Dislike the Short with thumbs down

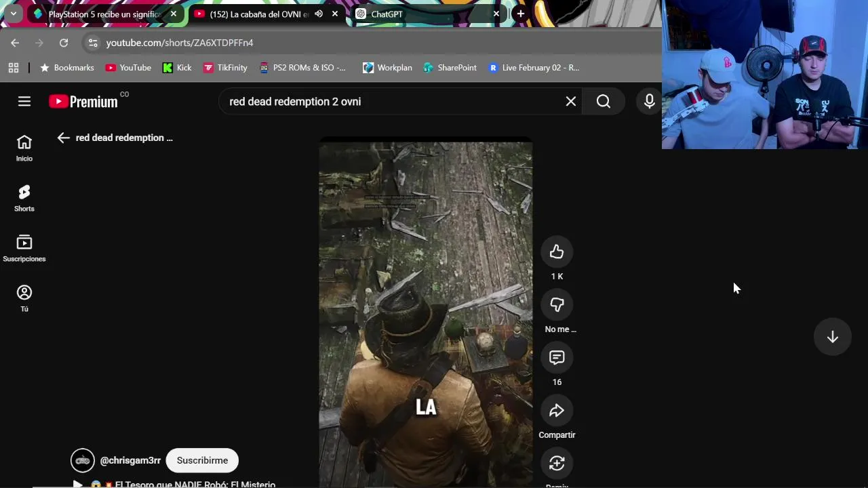[x=557, y=305]
